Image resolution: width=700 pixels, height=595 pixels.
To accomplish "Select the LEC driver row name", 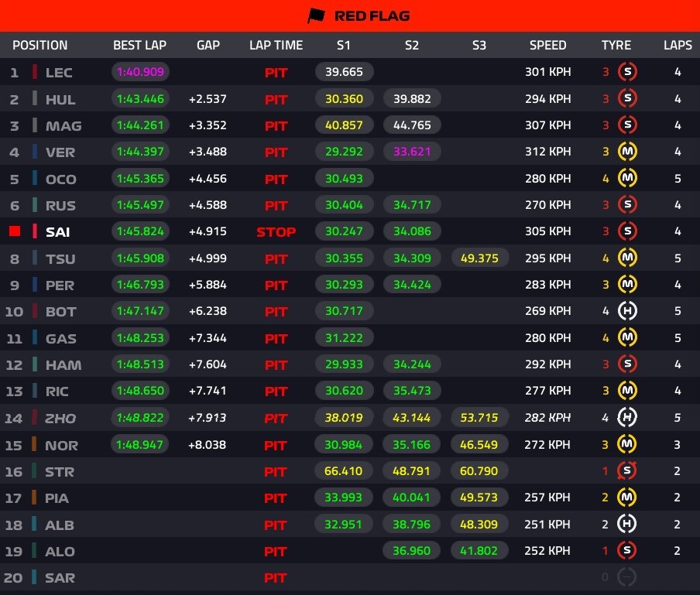I will [x=59, y=73].
